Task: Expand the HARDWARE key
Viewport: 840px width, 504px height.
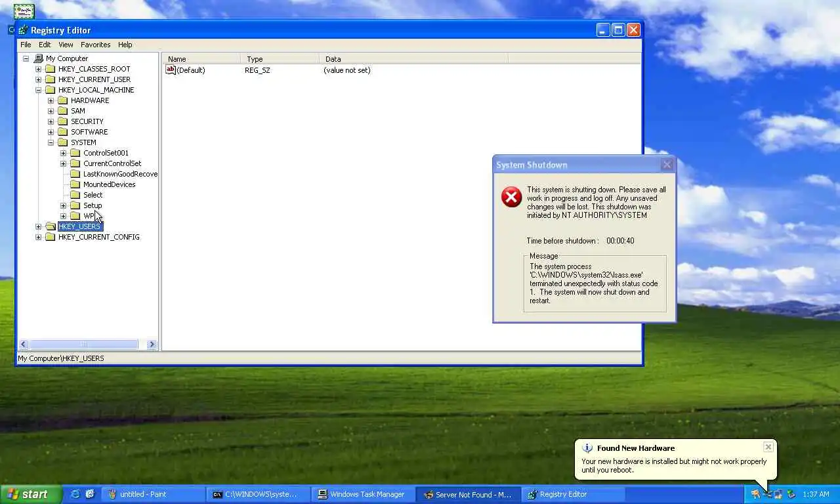Action: (x=51, y=100)
